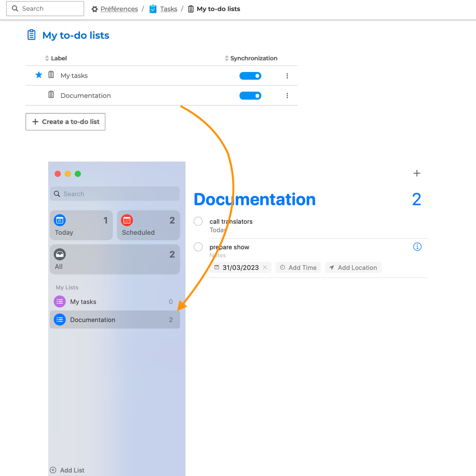The height and width of the screenshot is (476, 476).
Task: Show info for the 'prepare show' reminder
Action: point(417,247)
